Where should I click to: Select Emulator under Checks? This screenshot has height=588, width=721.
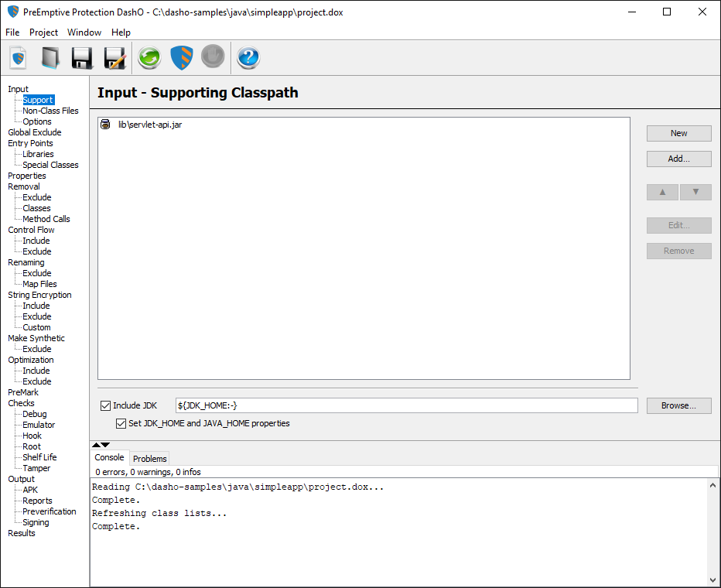39,425
